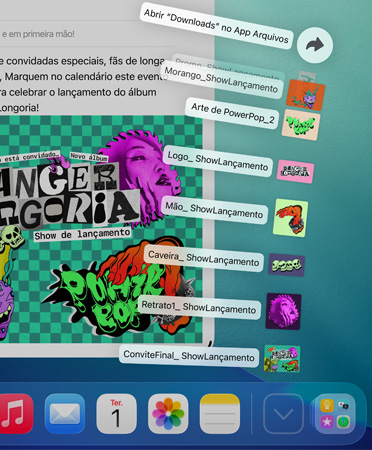Screen dimensions: 372x450
Task: Open the Calendar app showing Ter. 1
Action: pos(116,414)
